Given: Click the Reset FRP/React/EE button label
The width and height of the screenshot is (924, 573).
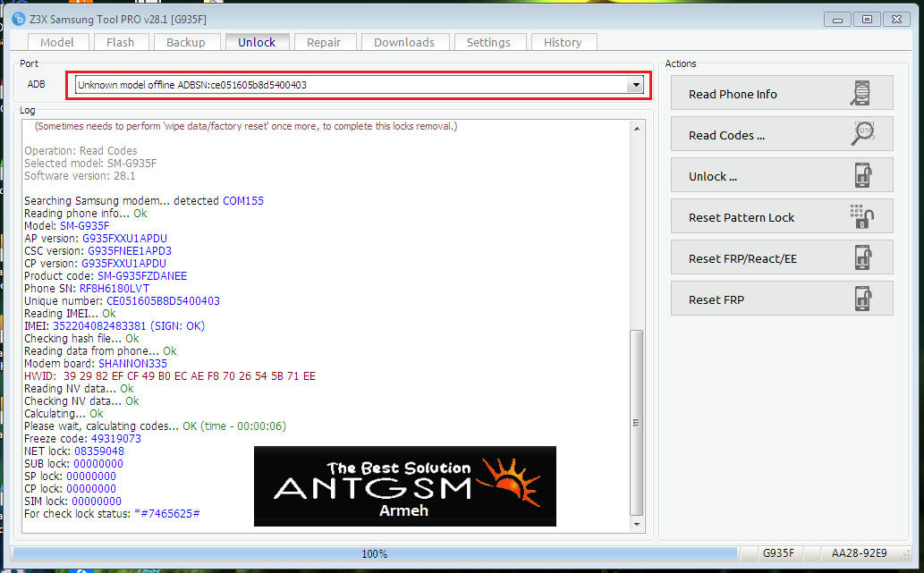Looking at the screenshot, I should point(742,259).
